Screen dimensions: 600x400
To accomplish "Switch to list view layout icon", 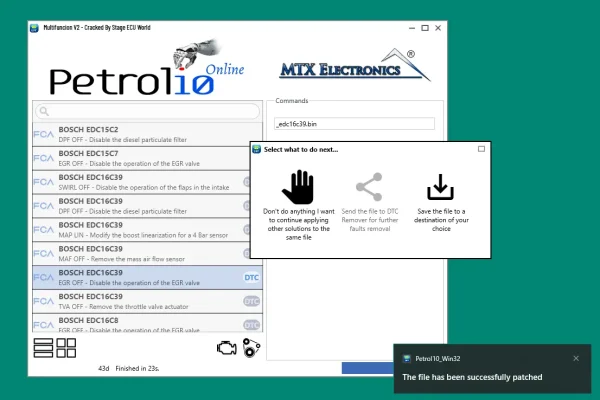I will pos(43,348).
